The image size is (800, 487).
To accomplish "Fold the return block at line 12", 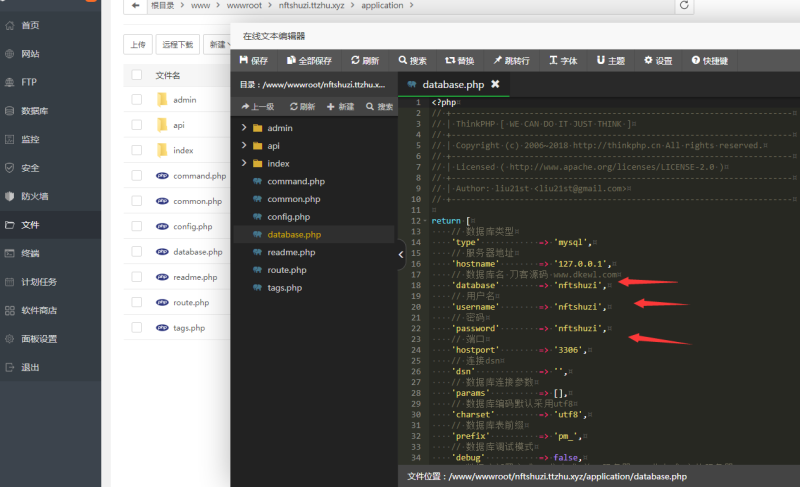I will click(425, 221).
